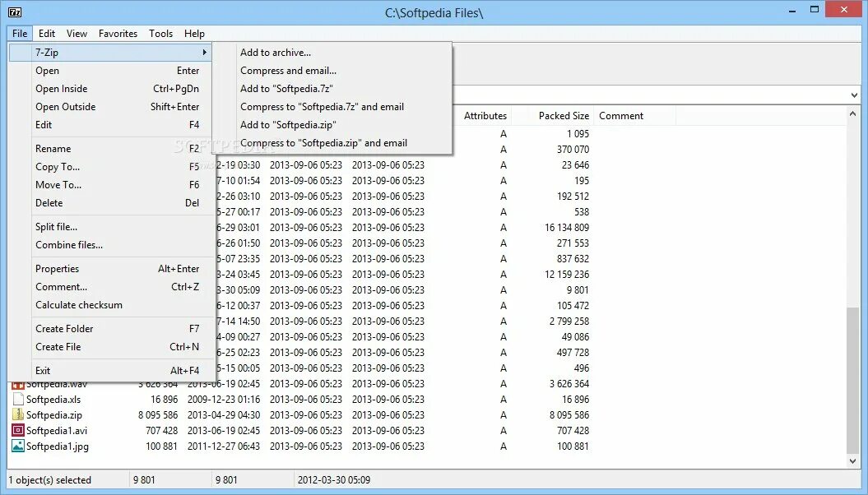This screenshot has height=495, width=868.
Task: Click packed size value 370 070
Action: (573, 150)
